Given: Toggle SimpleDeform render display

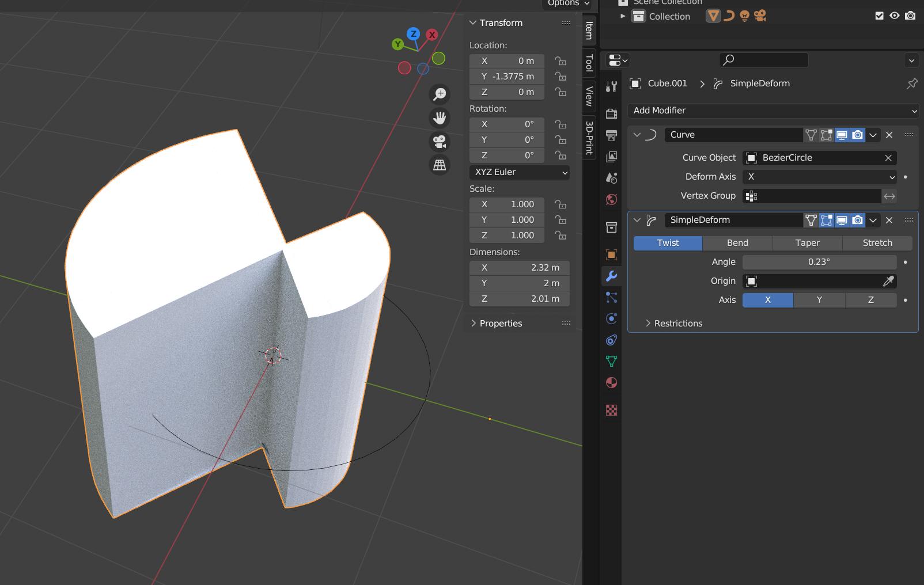Looking at the screenshot, I should pyautogui.click(x=858, y=220).
